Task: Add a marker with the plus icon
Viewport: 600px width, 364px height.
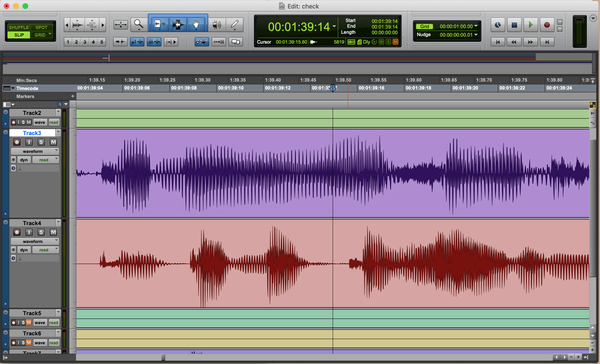Action: [x=73, y=96]
